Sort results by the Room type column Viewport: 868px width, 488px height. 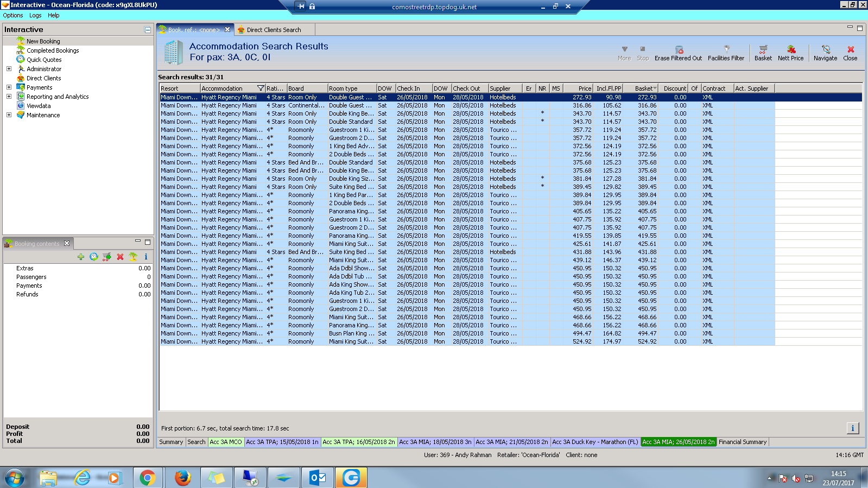[352, 88]
